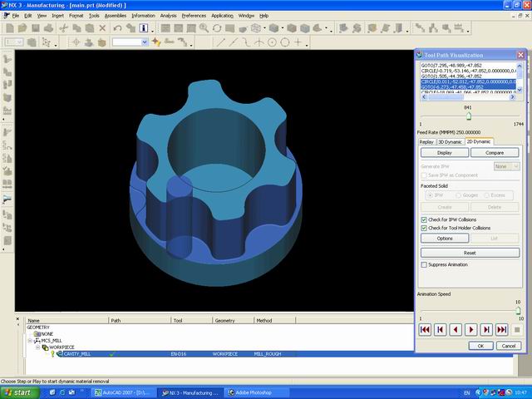Click the Animation Speed slider handle
Viewport: 532px width, 399px height.
518,309
